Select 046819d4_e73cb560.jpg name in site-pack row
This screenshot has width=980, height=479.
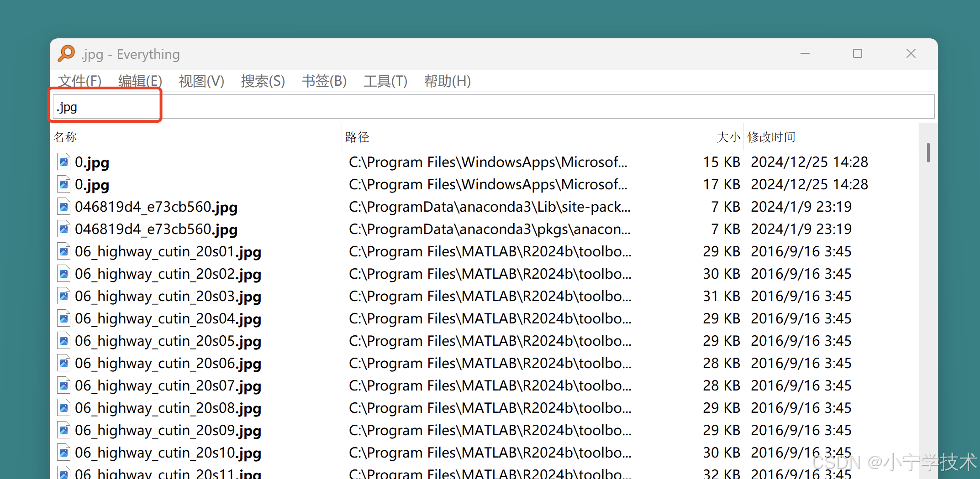[156, 207]
